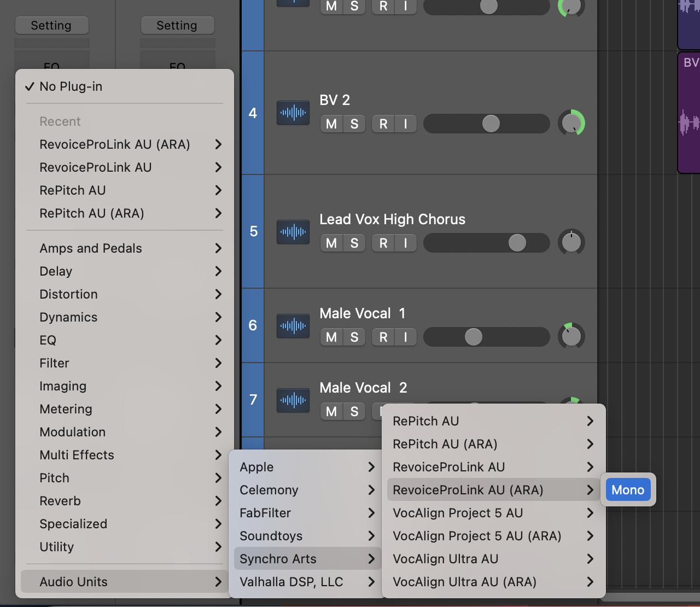Image resolution: width=700 pixels, height=607 pixels.
Task: Click the BV 2 track waveform icon
Action: (293, 113)
